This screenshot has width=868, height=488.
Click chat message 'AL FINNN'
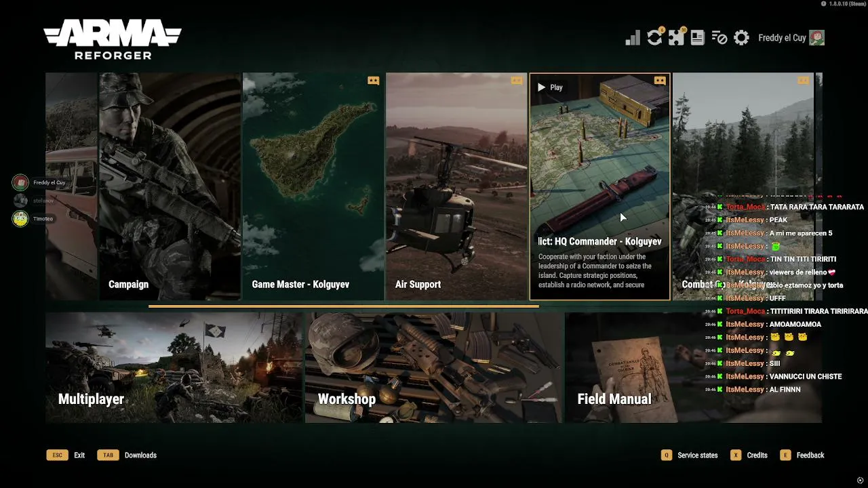(785, 390)
